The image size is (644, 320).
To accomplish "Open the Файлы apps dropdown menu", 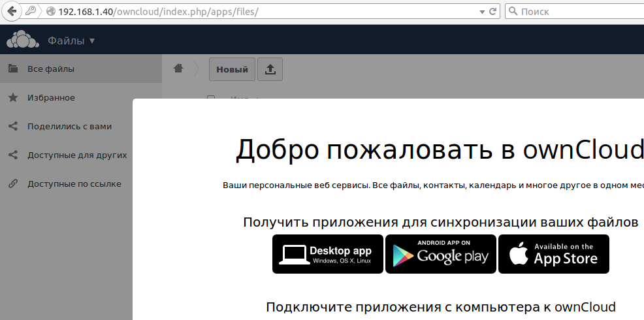I will pyautogui.click(x=71, y=40).
